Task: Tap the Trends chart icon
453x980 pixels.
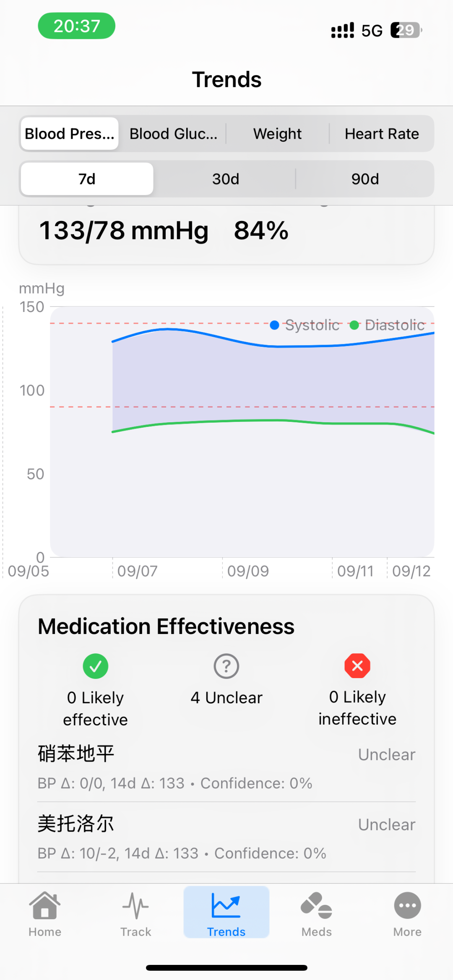Action: pos(226,906)
